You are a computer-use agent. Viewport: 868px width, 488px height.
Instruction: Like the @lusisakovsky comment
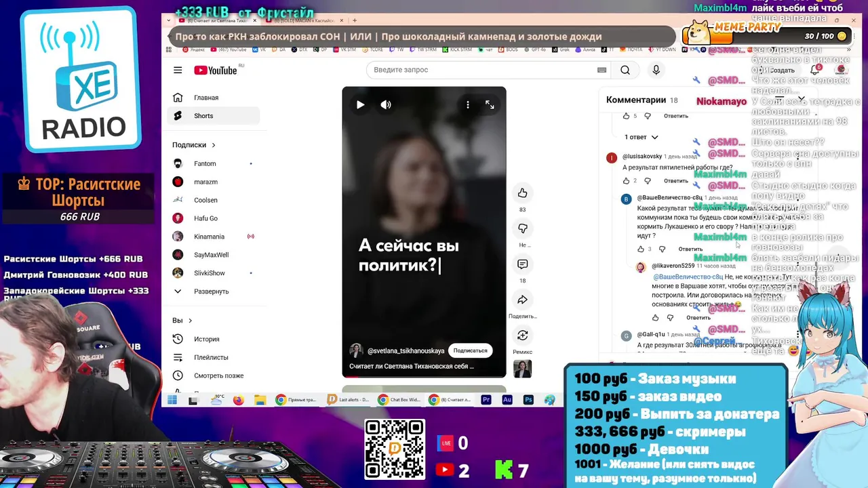(626, 181)
